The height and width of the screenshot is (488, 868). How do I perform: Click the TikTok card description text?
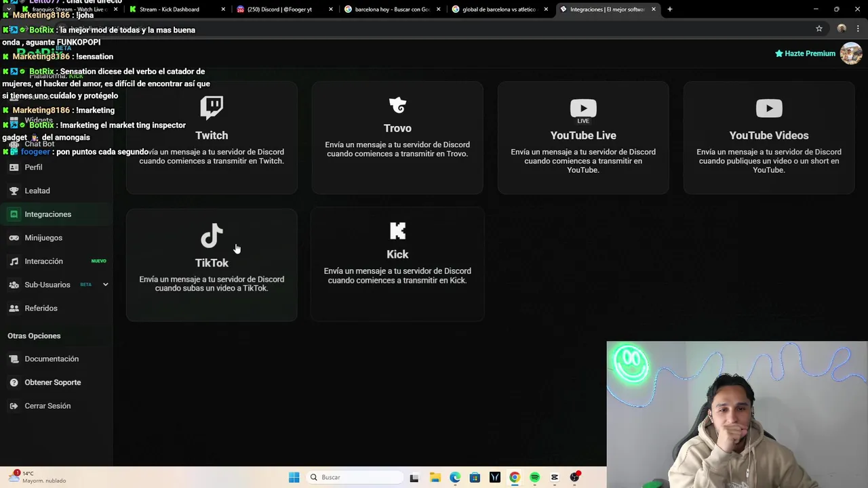click(x=212, y=283)
